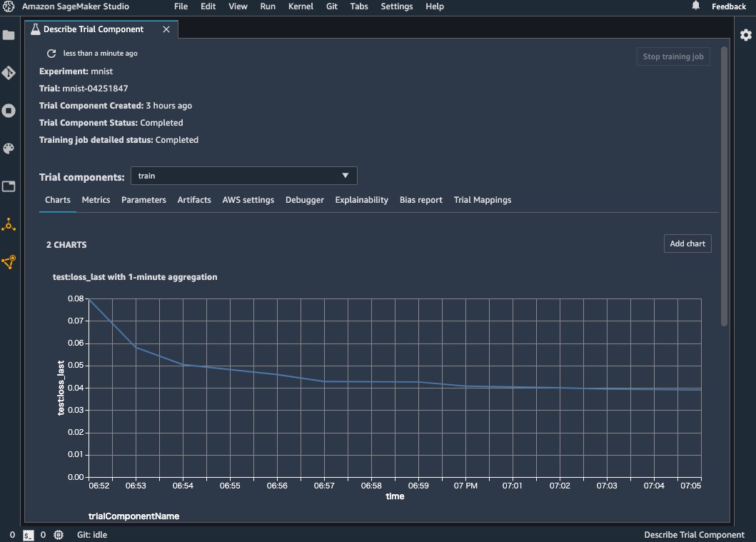This screenshot has width=756, height=542.
Task: Open the file tabs sidebar icon
Action: (x=9, y=186)
